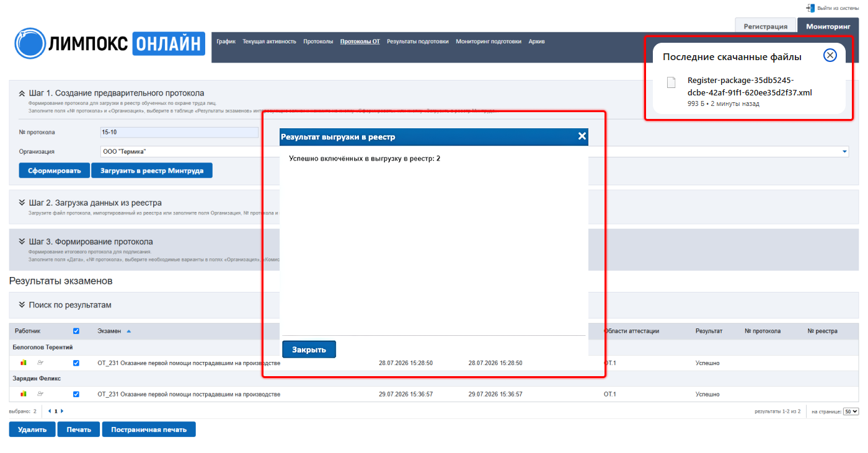Click Результат column header

(709, 331)
